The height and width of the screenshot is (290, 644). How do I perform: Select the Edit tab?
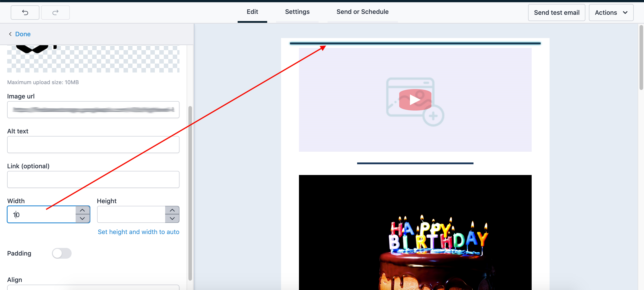click(252, 12)
